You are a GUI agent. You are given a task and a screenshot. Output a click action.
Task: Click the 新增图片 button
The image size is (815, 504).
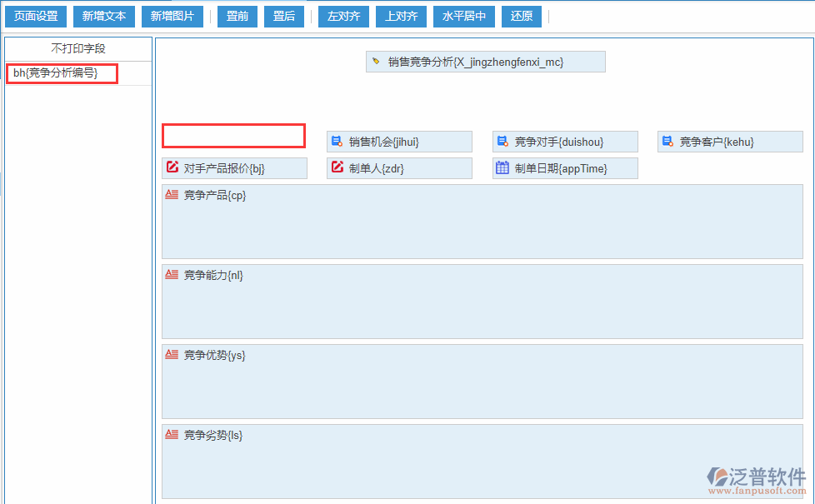[x=172, y=16]
